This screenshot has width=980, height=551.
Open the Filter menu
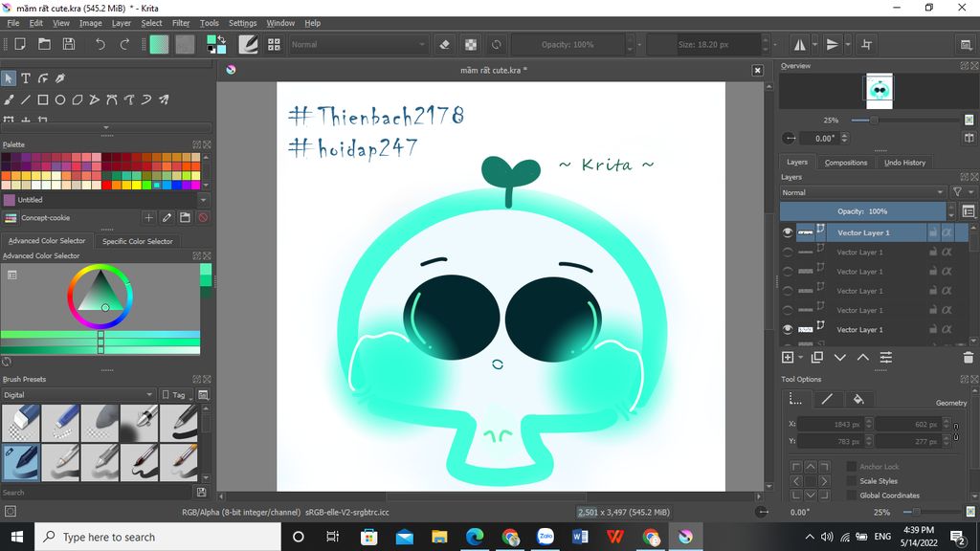181,23
